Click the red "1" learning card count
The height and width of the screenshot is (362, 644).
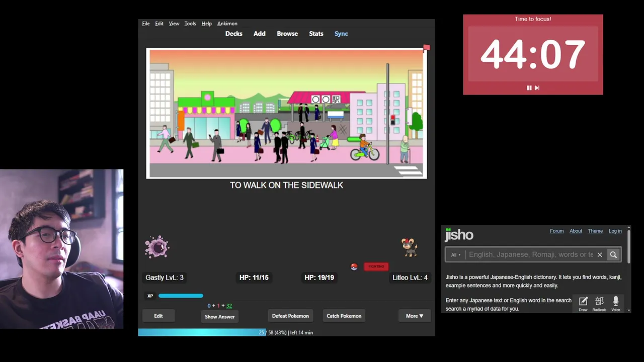coord(218,306)
